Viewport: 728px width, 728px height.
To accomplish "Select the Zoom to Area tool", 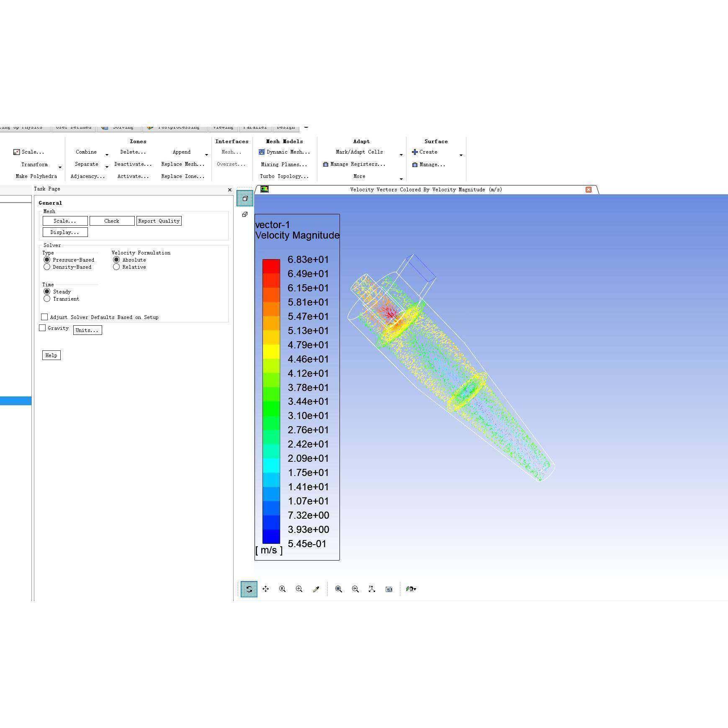I will point(299,589).
